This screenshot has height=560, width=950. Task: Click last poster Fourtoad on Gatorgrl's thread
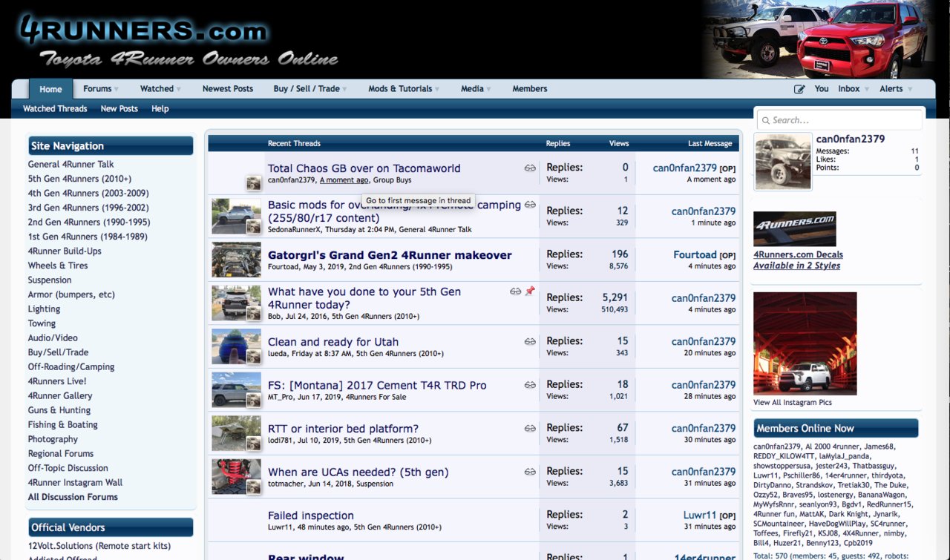[x=695, y=255]
